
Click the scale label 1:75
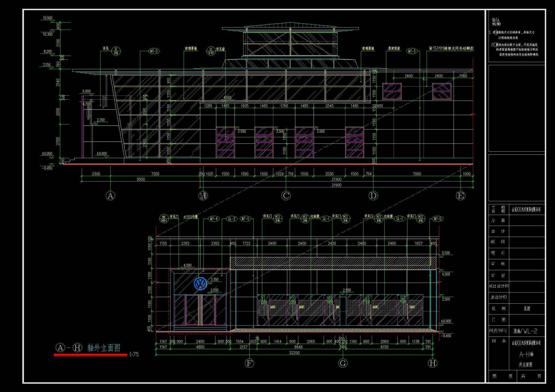coord(134,355)
